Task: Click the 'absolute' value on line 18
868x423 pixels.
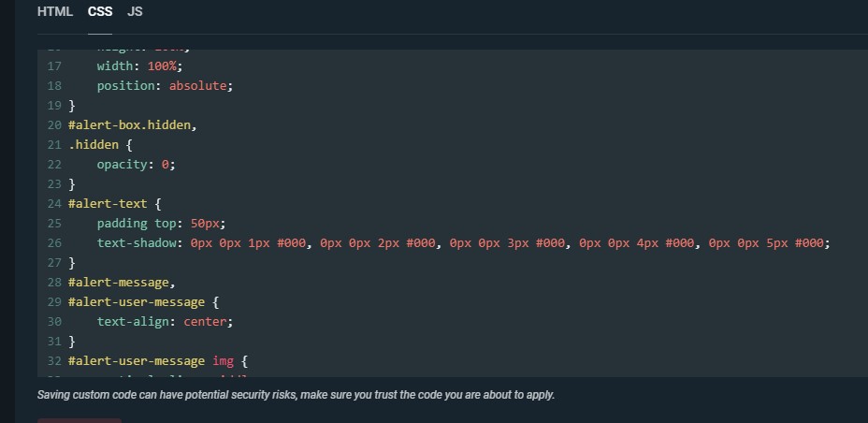Action: coord(200,85)
